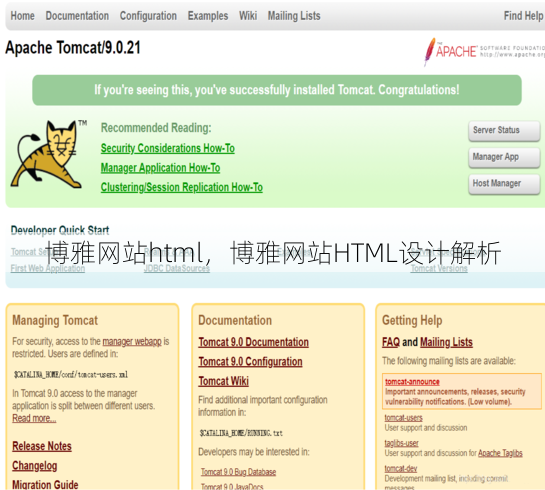Open Security Considerations How-To link

pyautogui.click(x=168, y=148)
